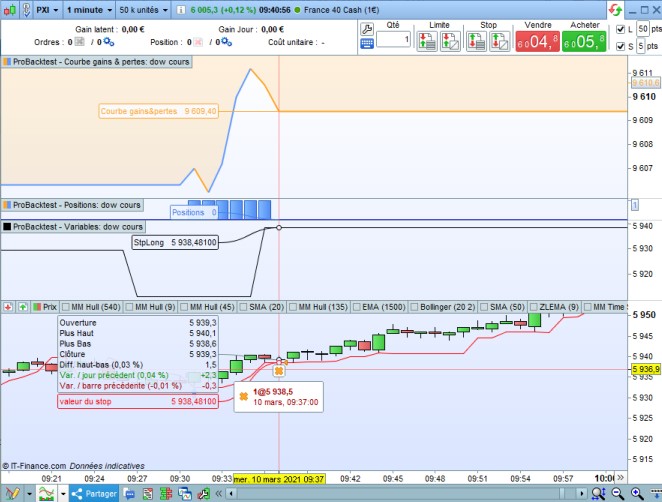
Task: Click the cursor mode mouse icon
Action: tap(26, 10)
